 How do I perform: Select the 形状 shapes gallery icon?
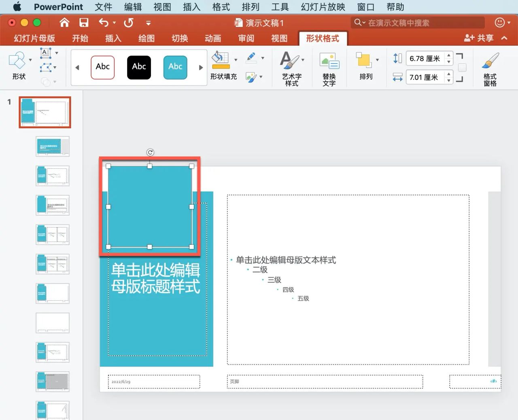pos(17,61)
